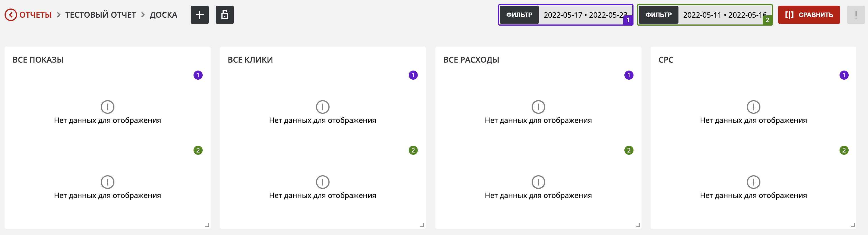Click the purple badge 1 in CPC card
Image resolution: width=868 pixels, height=235 pixels.
tap(844, 75)
